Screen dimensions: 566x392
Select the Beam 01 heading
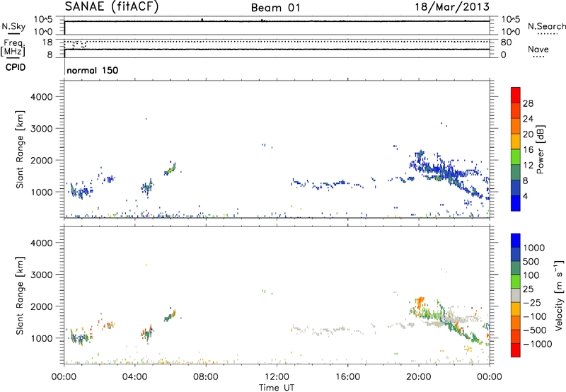[275, 8]
